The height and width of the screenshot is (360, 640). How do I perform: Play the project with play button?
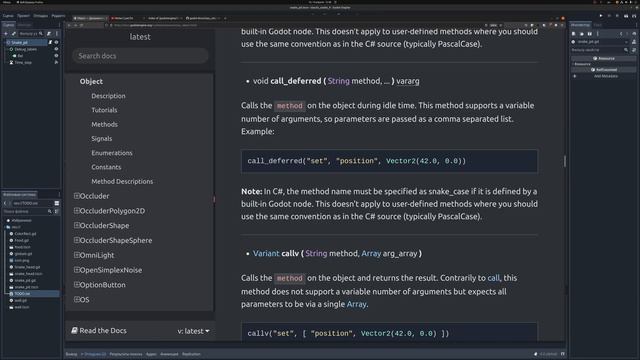pos(601,16)
